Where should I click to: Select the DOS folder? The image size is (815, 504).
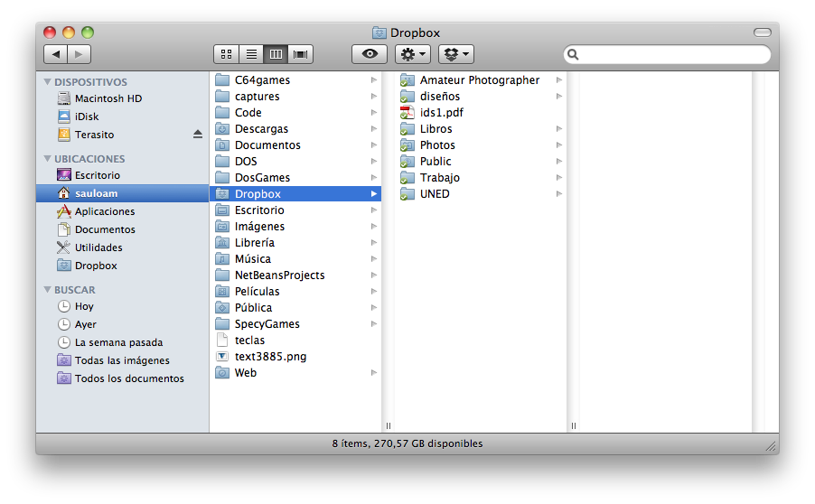tap(295, 161)
